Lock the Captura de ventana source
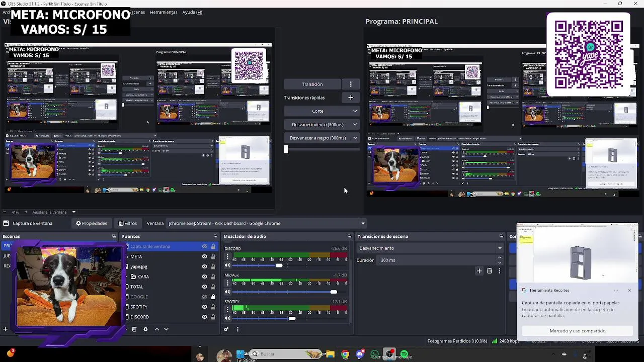 click(213, 246)
